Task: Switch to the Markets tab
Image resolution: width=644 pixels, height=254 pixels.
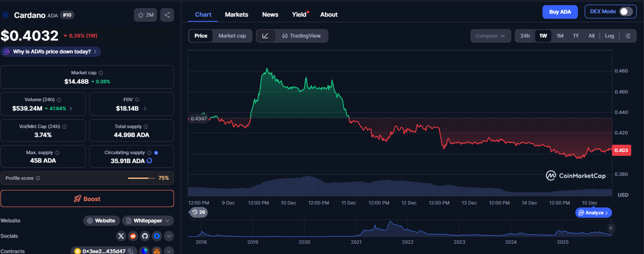Action: 236,14
